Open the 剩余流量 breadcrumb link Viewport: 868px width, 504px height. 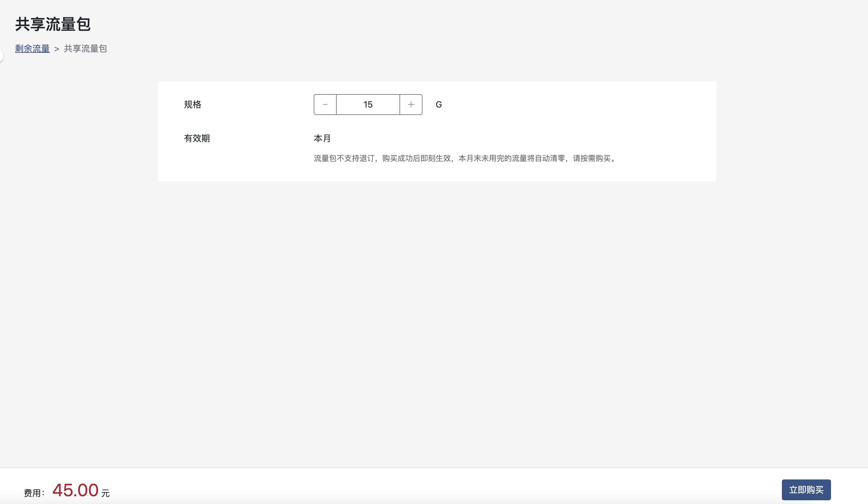[32, 48]
